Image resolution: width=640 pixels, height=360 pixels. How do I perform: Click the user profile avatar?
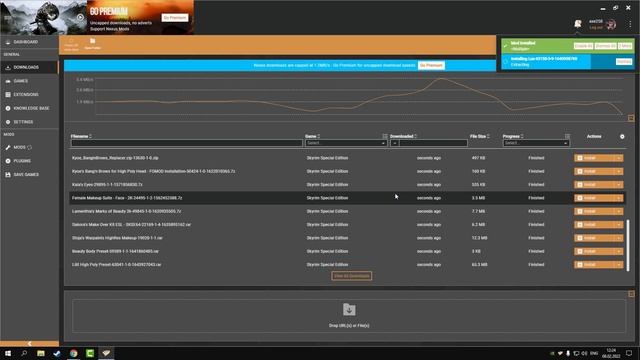pyautogui.click(x=611, y=24)
